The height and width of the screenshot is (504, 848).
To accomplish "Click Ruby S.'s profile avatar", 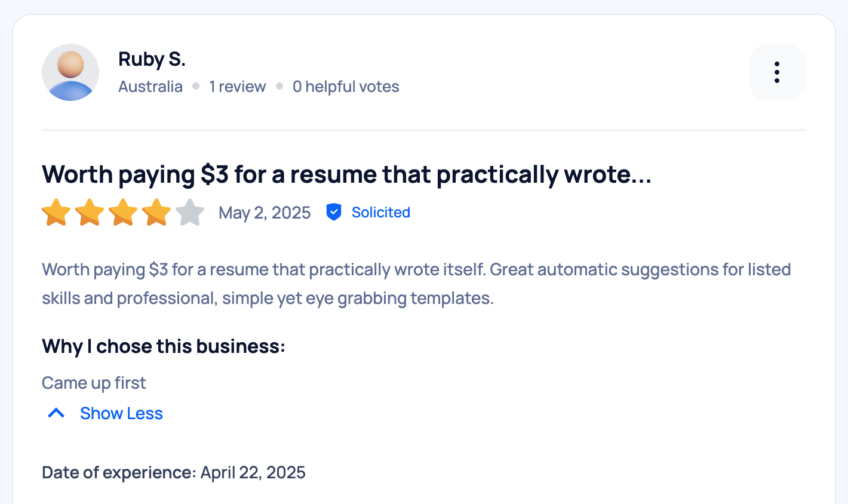I will (70, 72).
